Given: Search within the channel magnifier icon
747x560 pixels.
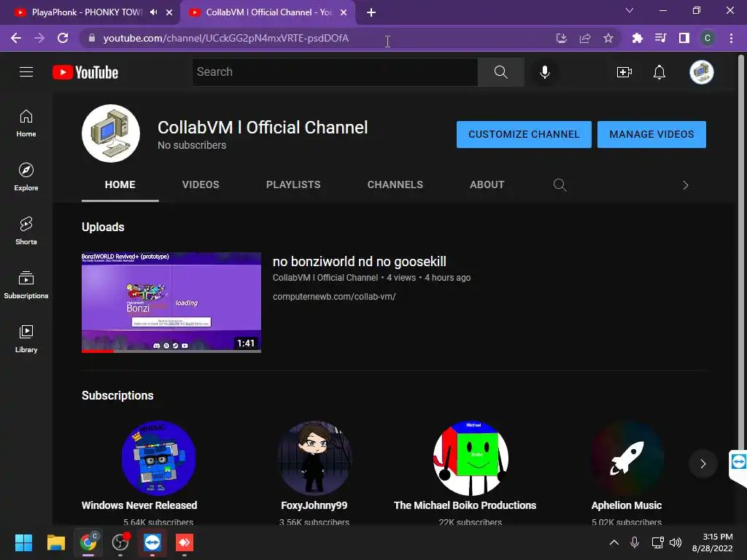Looking at the screenshot, I should tap(560, 184).
